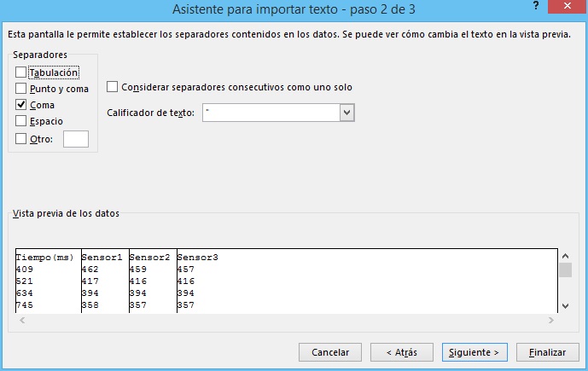Click the Otro custom separator text box
This screenshot has height=371, width=588.
[75, 139]
